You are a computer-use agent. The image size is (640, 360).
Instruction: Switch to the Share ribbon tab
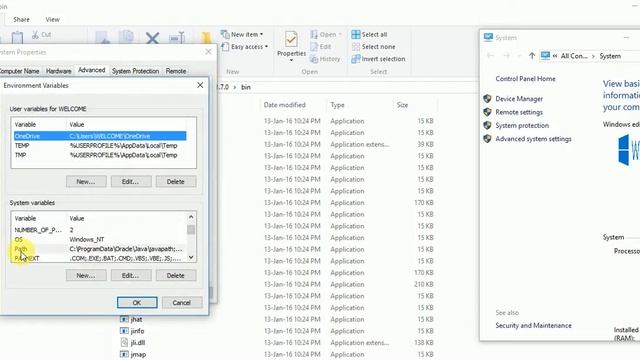coord(21,19)
